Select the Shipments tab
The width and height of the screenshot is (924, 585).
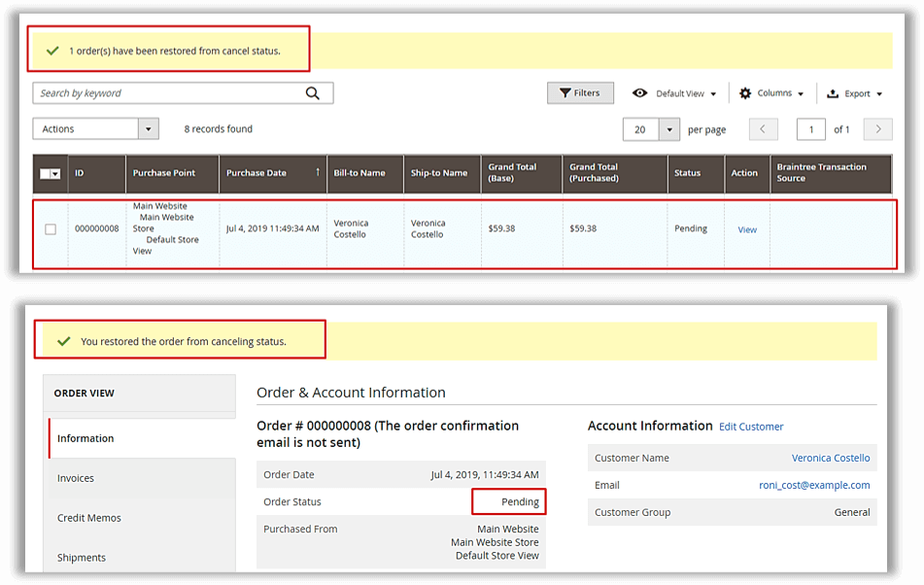point(82,558)
